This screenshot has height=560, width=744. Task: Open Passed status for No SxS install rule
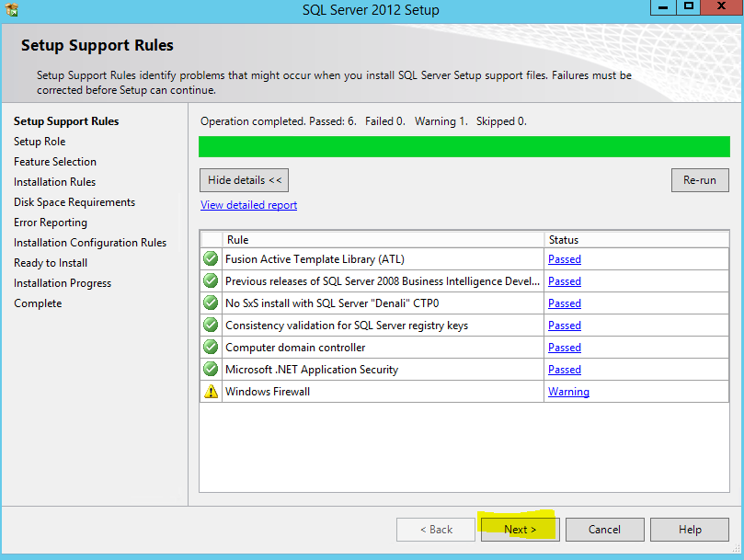(x=565, y=303)
